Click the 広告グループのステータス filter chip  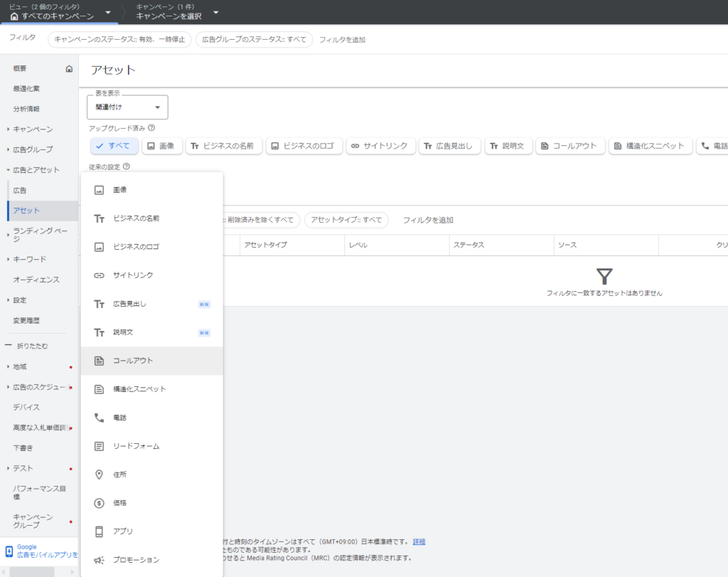(x=254, y=40)
